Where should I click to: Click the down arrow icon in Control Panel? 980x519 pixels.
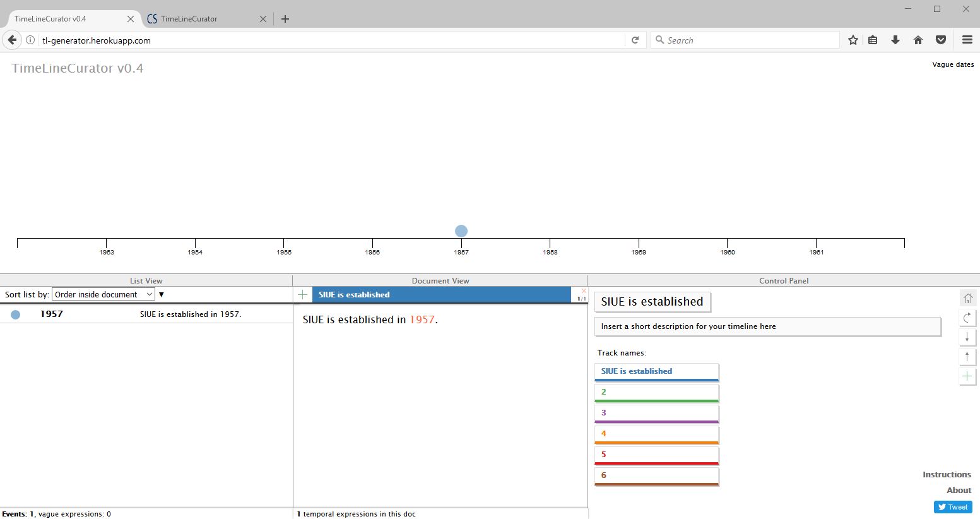click(x=967, y=337)
